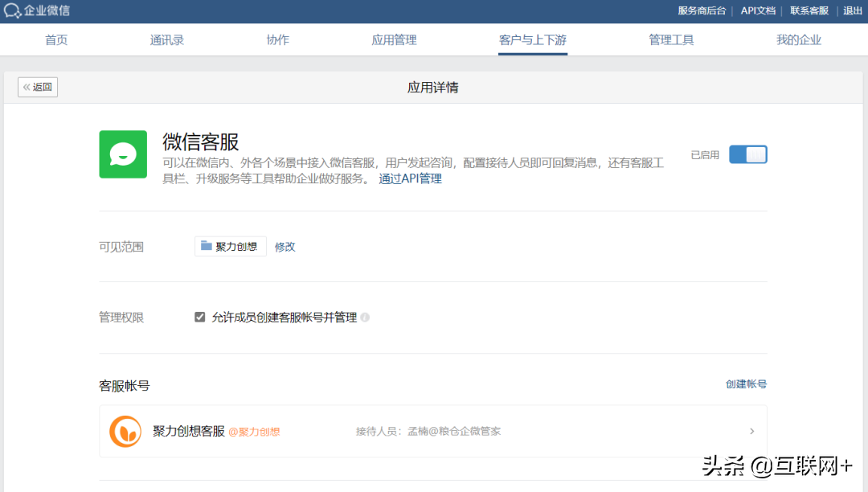Select the 客户与上下游 tab

(x=533, y=40)
